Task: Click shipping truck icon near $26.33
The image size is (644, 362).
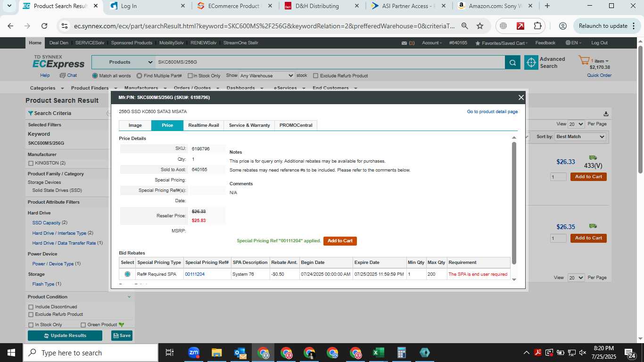Action: 593,157
